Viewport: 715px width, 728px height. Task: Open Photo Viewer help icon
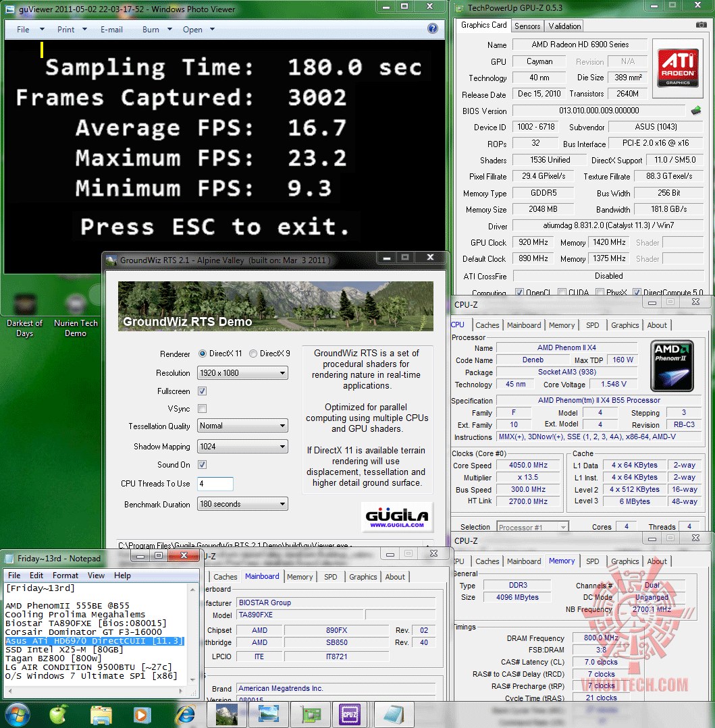pos(432,29)
